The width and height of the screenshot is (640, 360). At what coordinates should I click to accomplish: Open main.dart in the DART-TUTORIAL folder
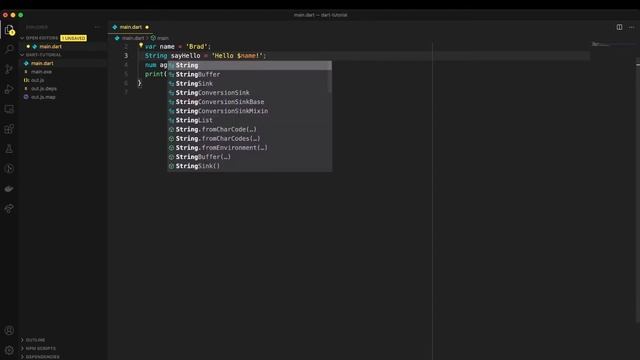coord(42,63)
